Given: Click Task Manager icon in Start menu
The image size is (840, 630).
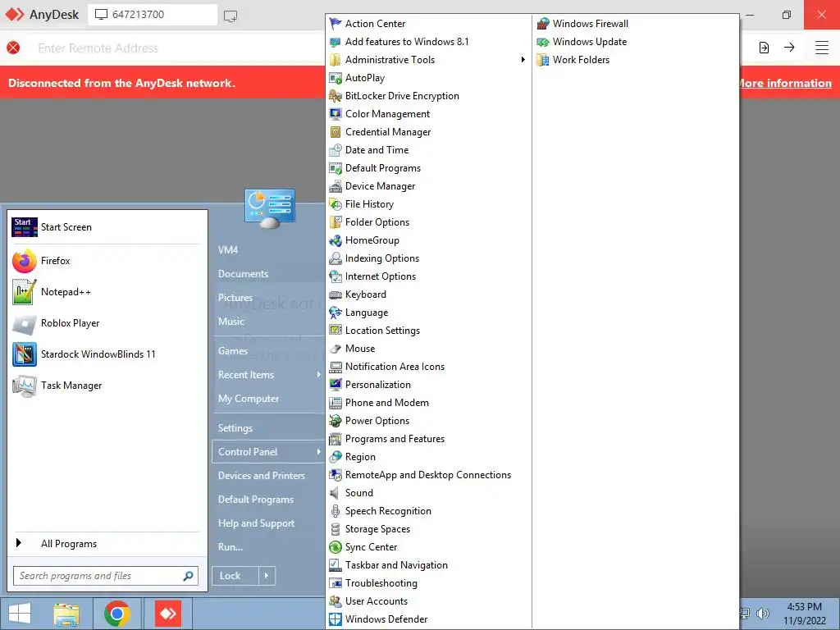Looking at the screenshot, I should pyautogui.click(x=25, y=386).
